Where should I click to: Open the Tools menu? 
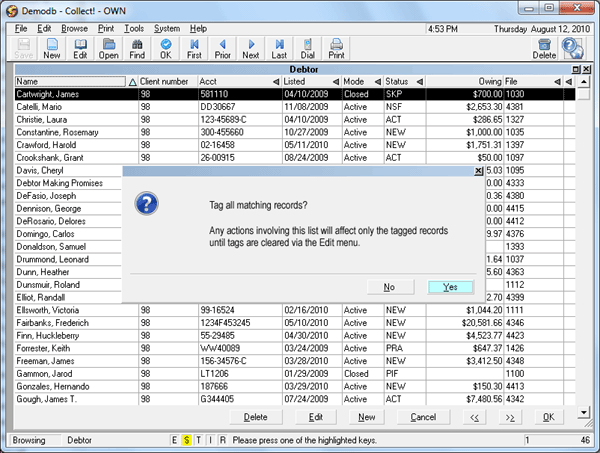point(134,29)
